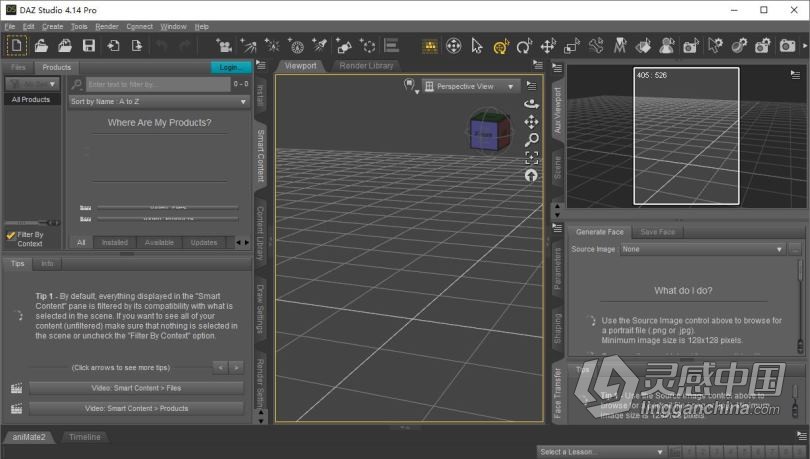The image size is (810, 459).
Task: Click the Aux Viewport preview frame
Action: pos(686,136)
